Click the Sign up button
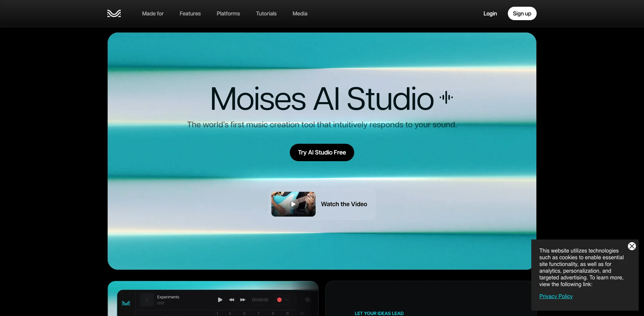The height and width of the screenshot is (316, 644). click(x=522, y=13)
